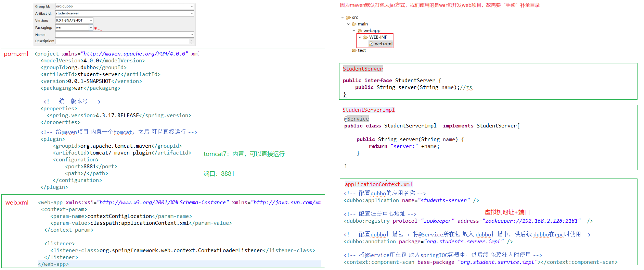Open the Name field dropdown arrow
This screenshot has width=644, height=270.
[192, 35]
